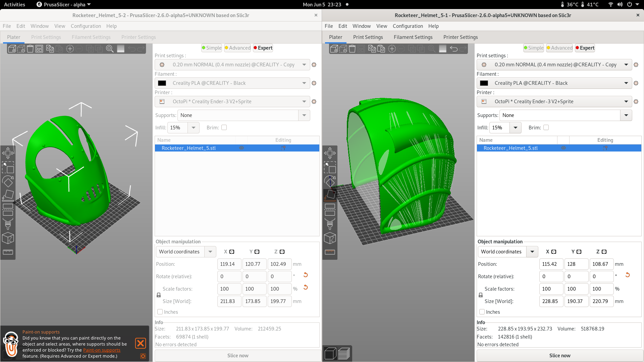The width and height of the screenshot is (644, 362).
Task: Select Measure ruler tool in right window
Action: pyautogui.click(x=330, y=252)
